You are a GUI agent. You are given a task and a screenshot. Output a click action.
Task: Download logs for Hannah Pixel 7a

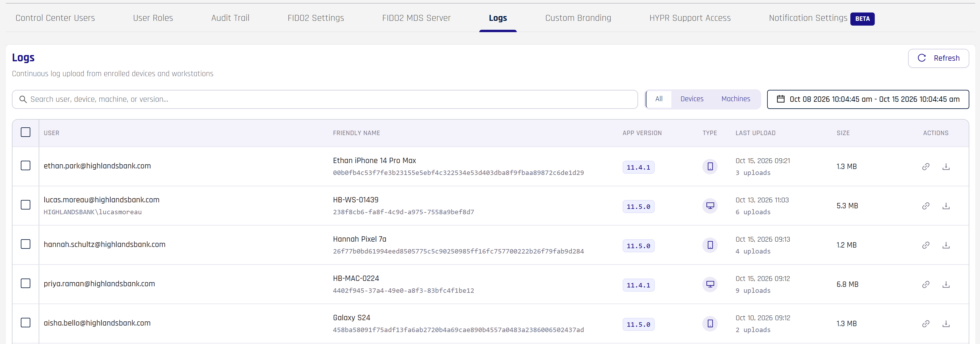click(x=946, y=245)
